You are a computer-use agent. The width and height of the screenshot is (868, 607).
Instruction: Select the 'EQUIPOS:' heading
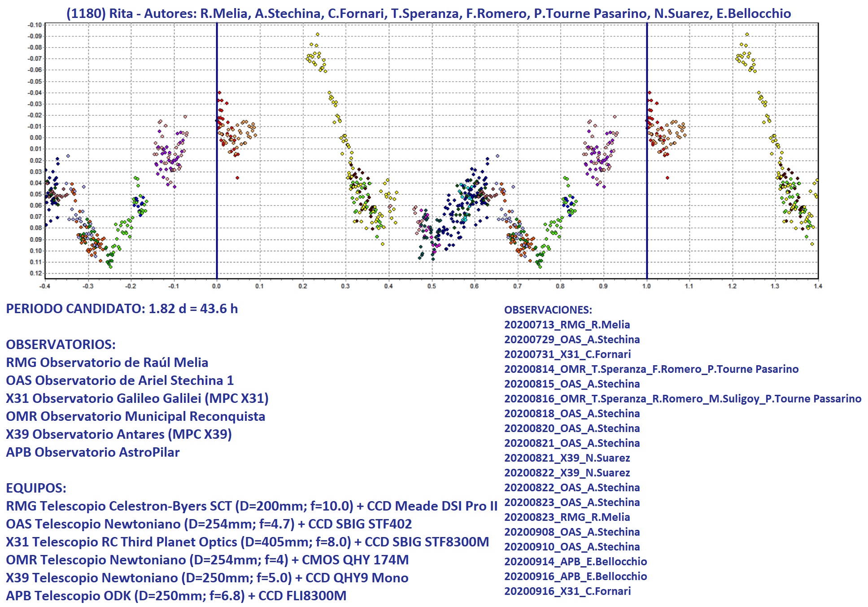[36, 488]
